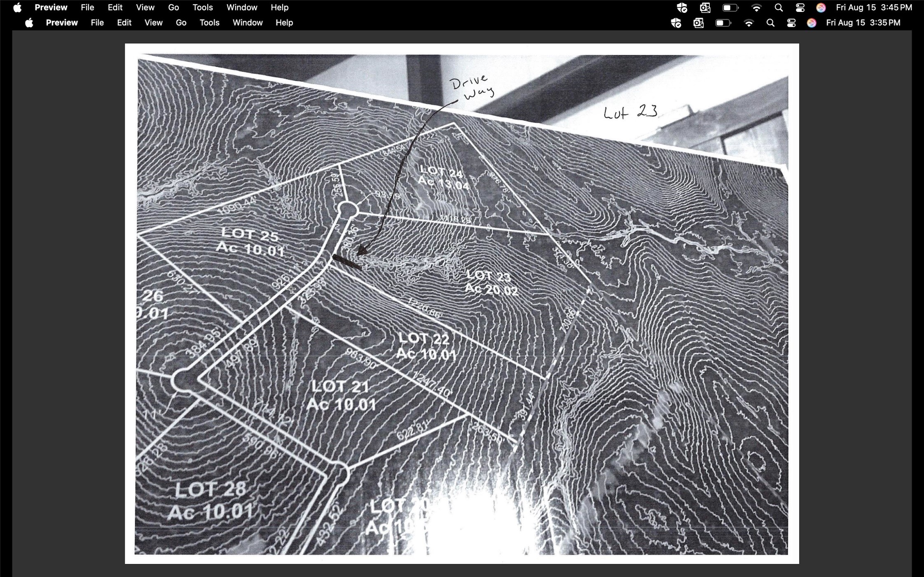Screen dimensions: 924x577
Task: Click the LOT 21 label on the map
Action: click(340, 387)
